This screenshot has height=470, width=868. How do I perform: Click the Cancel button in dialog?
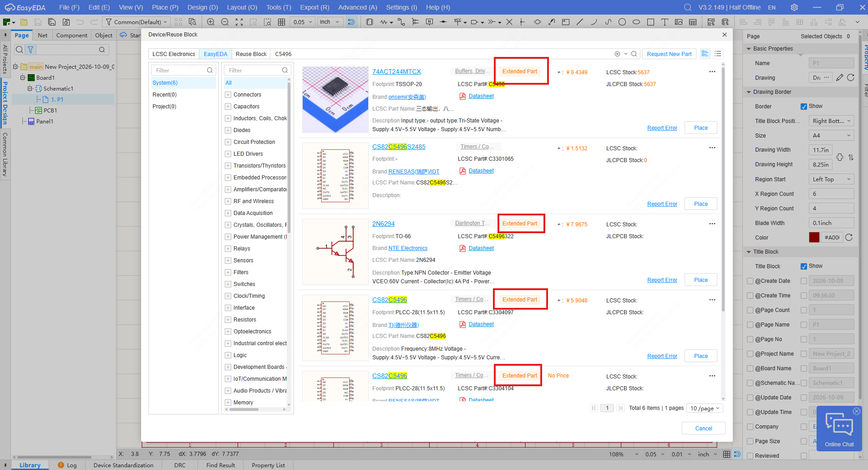click(704, 428)
